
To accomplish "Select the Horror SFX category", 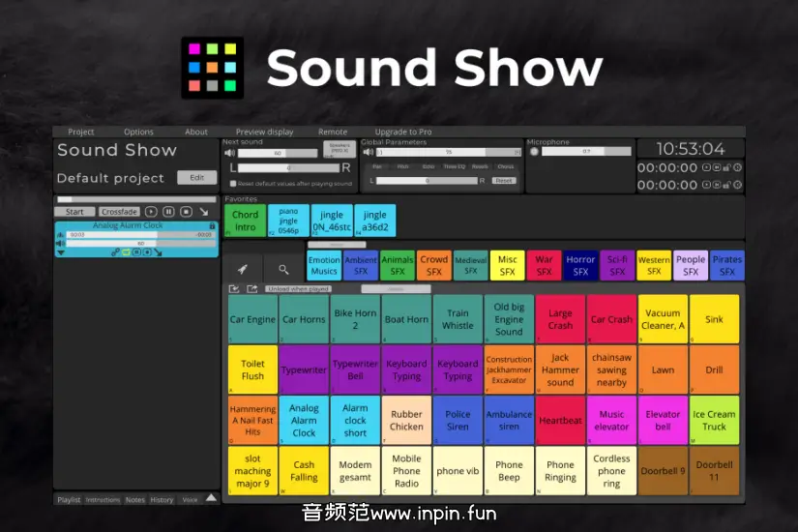I will coord(580,265).
